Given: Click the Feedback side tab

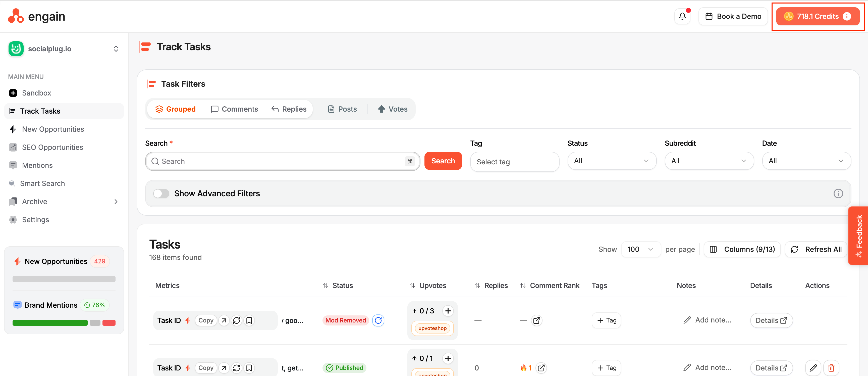Looking at the screenshot, I should coord(858,236).
